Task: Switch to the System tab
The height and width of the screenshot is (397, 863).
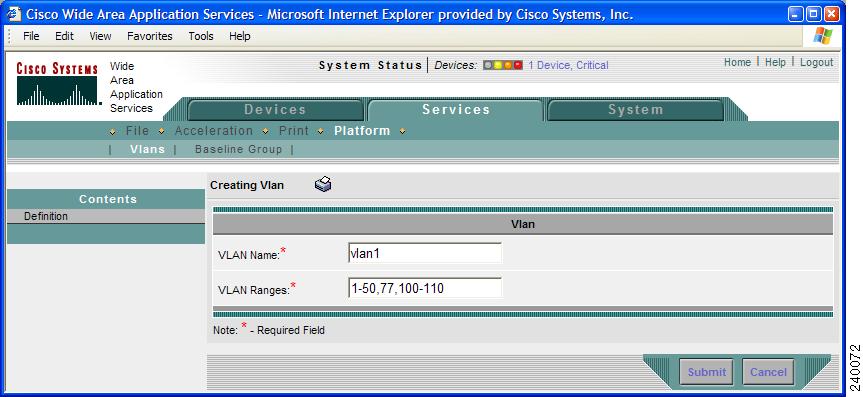Action: (x=636, y=110)
